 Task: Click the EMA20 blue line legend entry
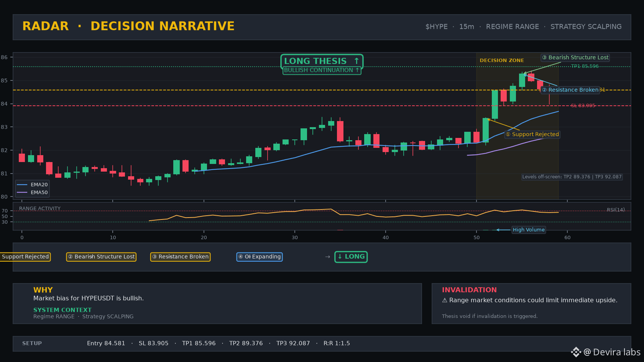point(33,185)
